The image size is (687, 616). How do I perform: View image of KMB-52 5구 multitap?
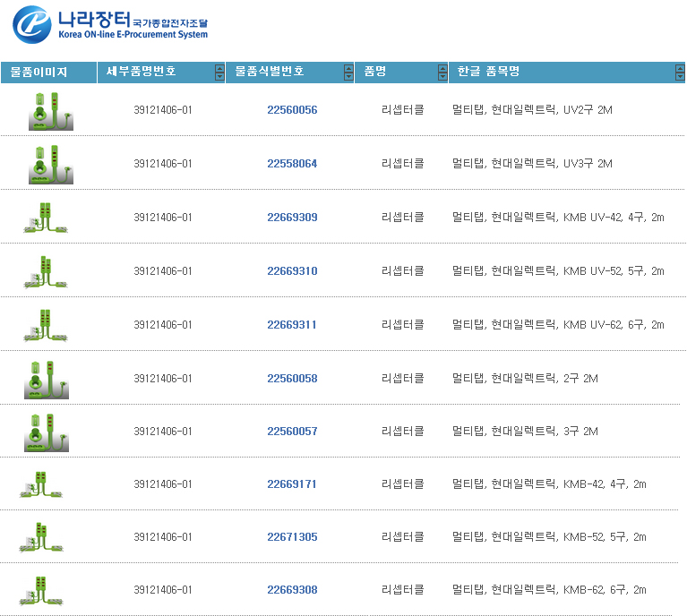pos(41,537)
